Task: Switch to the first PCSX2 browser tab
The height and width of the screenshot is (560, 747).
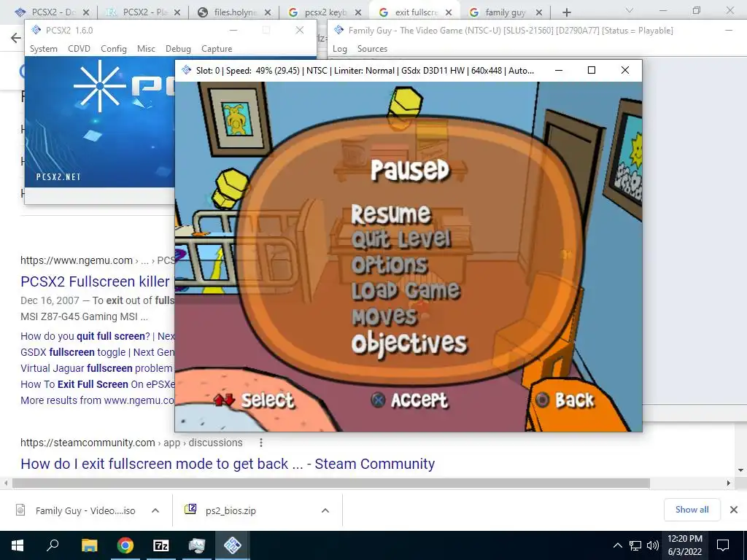Action: tap(51, 12)
